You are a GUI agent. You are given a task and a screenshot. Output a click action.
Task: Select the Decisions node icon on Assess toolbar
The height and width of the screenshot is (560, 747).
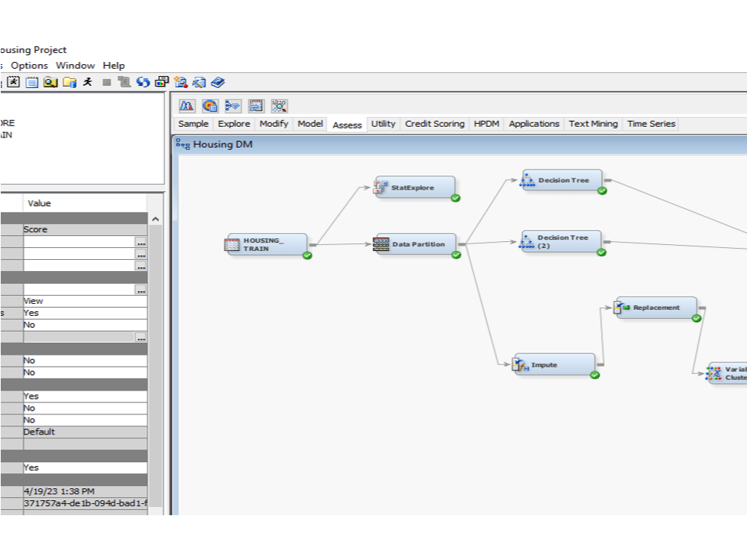tap(210, 105)
